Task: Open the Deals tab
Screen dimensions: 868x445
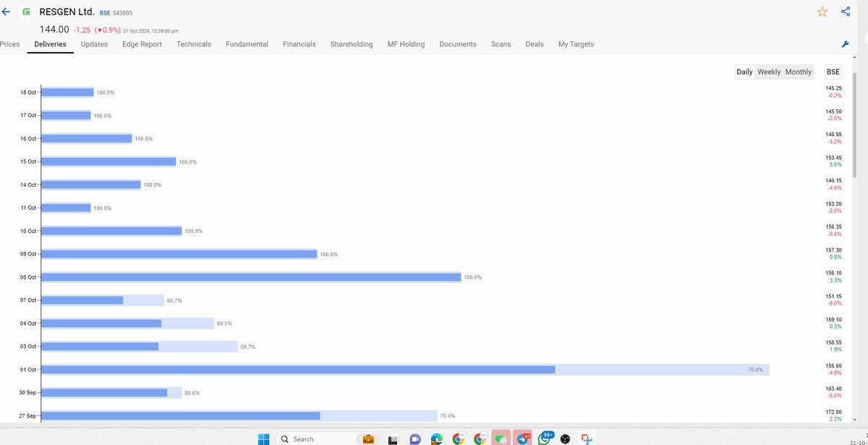Action: 535,44
